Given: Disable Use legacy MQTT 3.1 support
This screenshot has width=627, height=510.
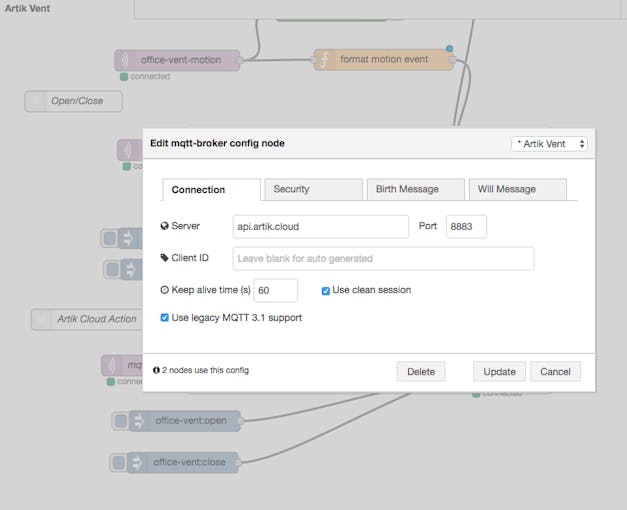Looking at the screenshot, I should (x=164, y=318).
